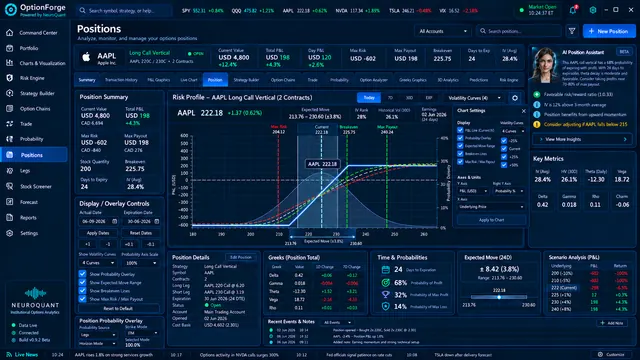640x360 pixels.
Task: Open the Portfolio sidebar item
Action: pyautogui.click(x=33, y=48)
